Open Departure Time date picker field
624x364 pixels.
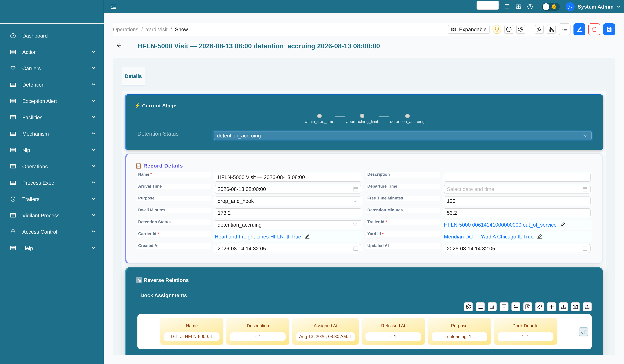coord(517,189)
